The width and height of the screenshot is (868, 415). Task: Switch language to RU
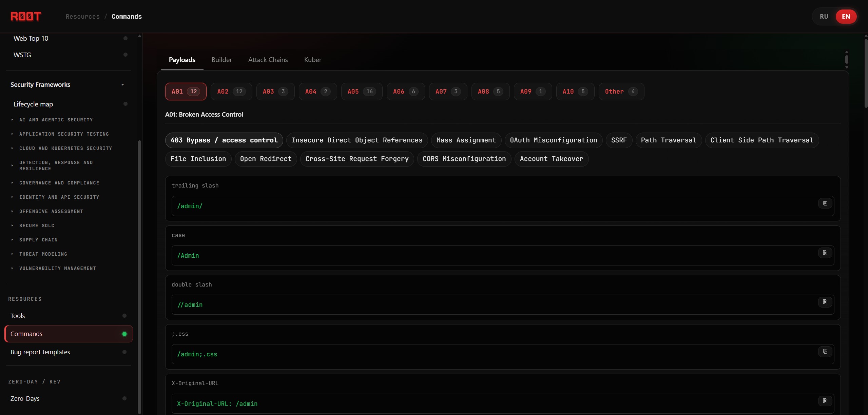pyautogui.click(x=824, y=17)
